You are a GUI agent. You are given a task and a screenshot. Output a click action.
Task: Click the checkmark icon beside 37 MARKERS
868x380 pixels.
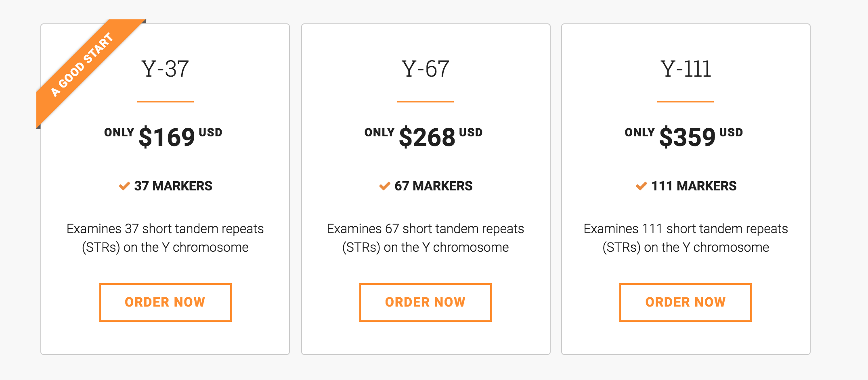(124, 186)
